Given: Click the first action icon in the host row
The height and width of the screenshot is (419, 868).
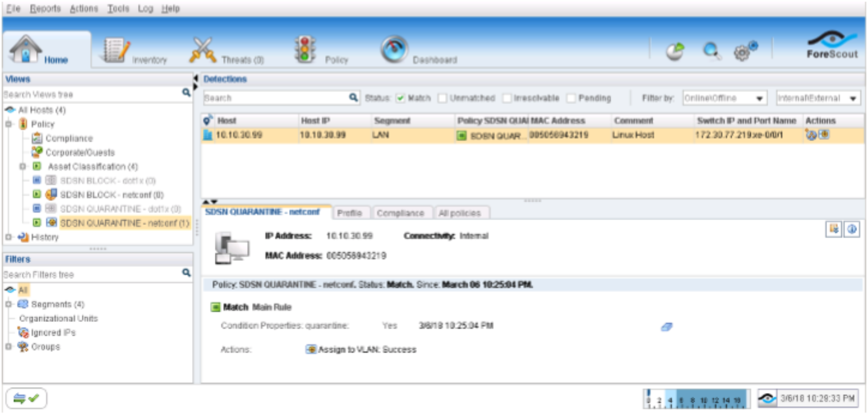Looking at the screenshot, I should (811, 135).
